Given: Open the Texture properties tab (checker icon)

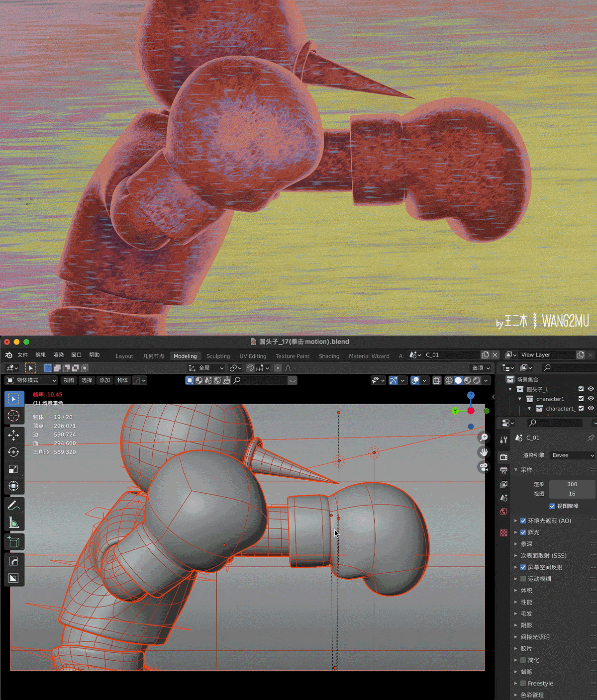Looking at the screenshot, I should [503, 533].
